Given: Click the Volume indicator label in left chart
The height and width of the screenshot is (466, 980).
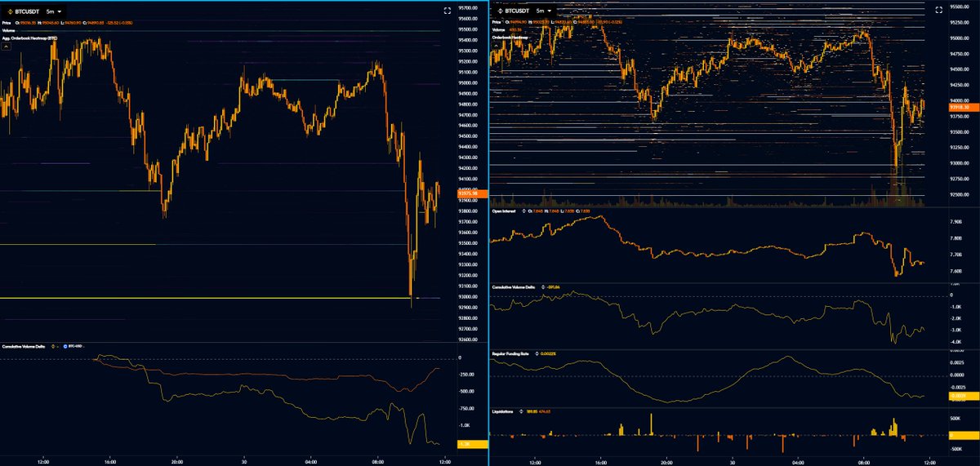Looking at the screenshot, I should [x=8, y=30].
